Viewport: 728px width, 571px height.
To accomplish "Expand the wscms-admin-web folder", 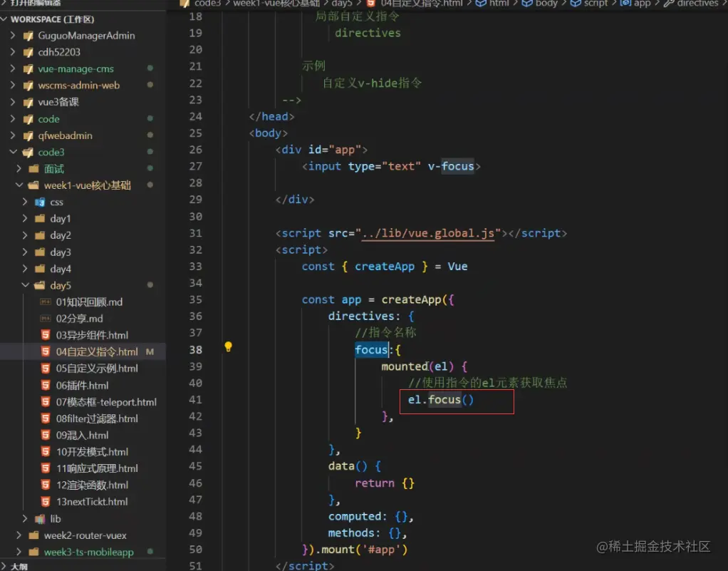I will 13,86.
